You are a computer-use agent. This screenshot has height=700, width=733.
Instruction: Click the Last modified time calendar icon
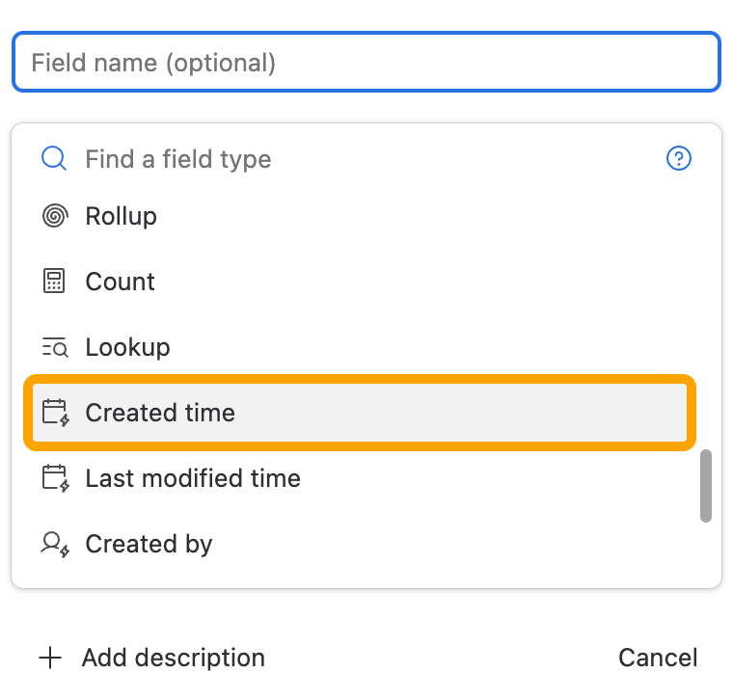[56, 478]
